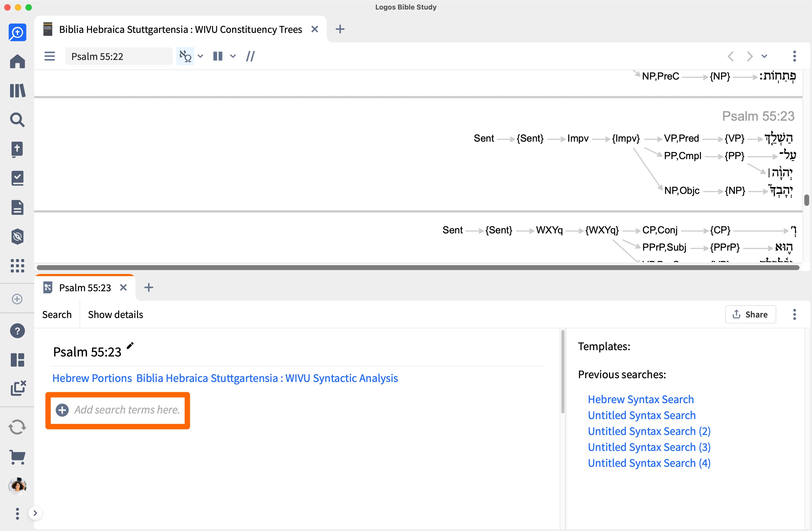
Task: Click Add search terms here
Action: click(x=118, y=410)
